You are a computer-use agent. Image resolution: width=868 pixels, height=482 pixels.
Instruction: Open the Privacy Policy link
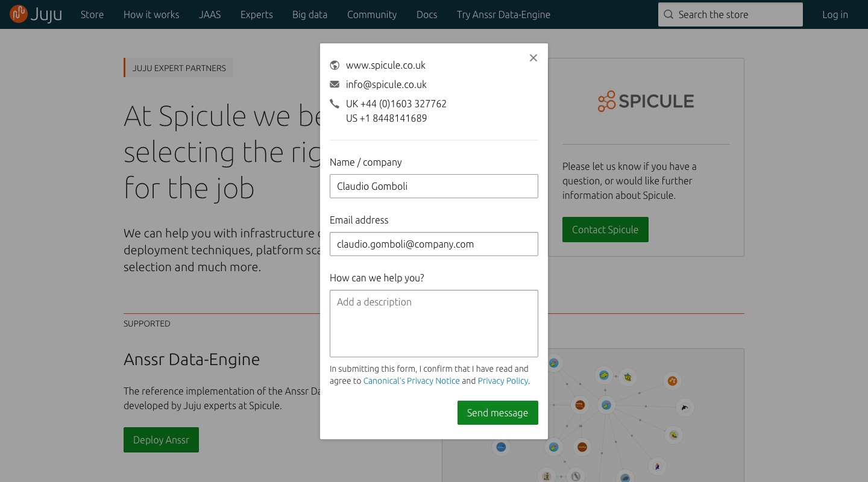(x=503, y=381)
